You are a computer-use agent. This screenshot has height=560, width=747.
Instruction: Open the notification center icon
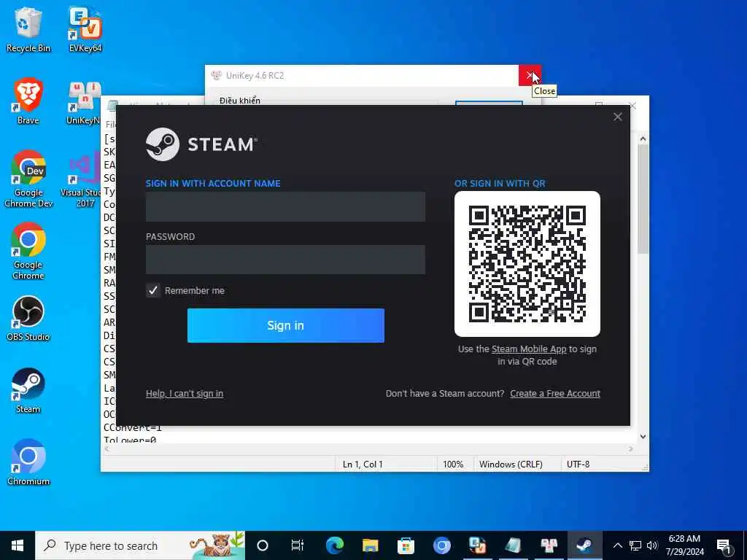point(724,545)
